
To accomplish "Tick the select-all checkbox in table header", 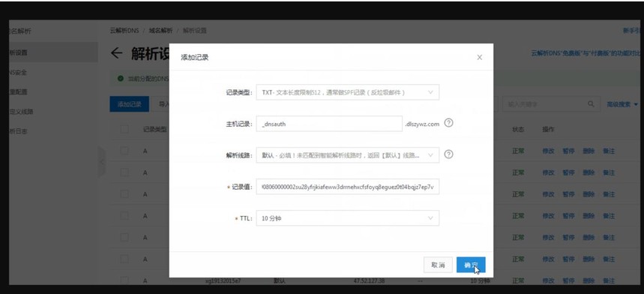I will tap(124, 129).
